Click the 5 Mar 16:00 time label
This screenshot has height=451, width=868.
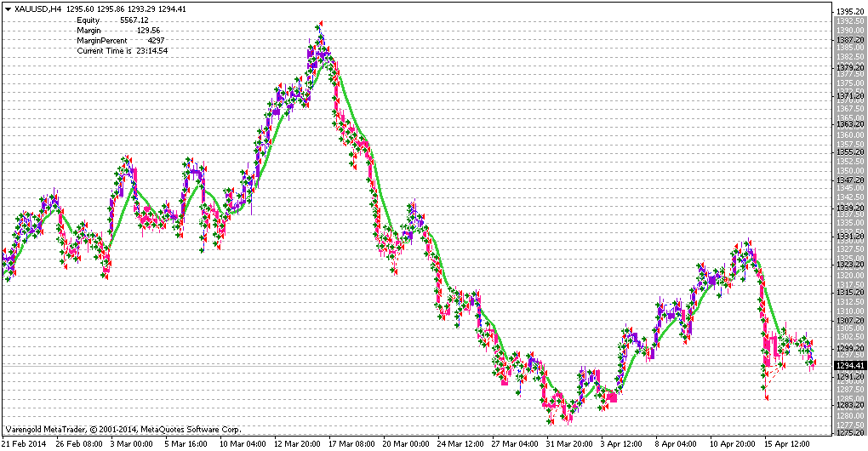(186, 444)
